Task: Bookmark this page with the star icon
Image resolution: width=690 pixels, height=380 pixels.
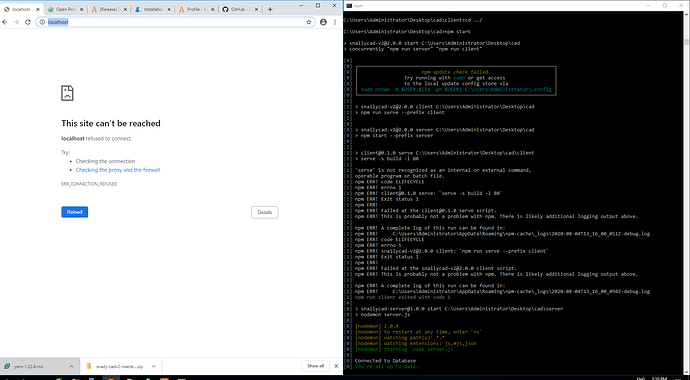Action: point(309,22)
